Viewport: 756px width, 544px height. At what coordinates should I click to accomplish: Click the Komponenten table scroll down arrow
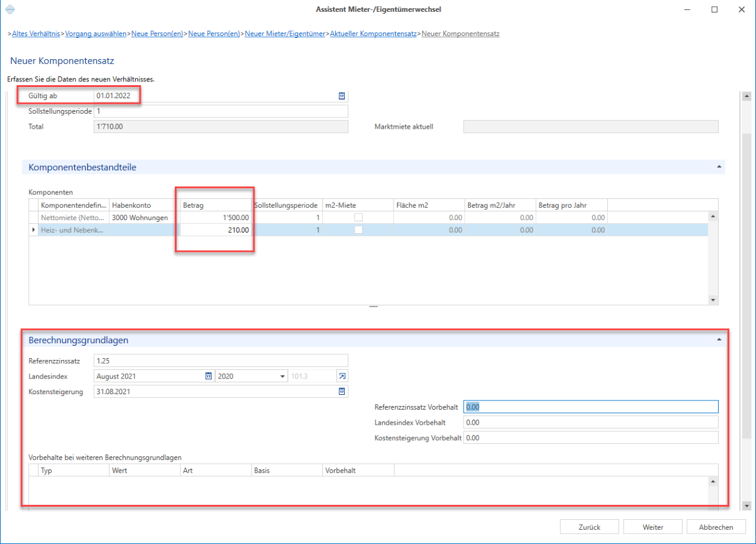click(713, 300)
